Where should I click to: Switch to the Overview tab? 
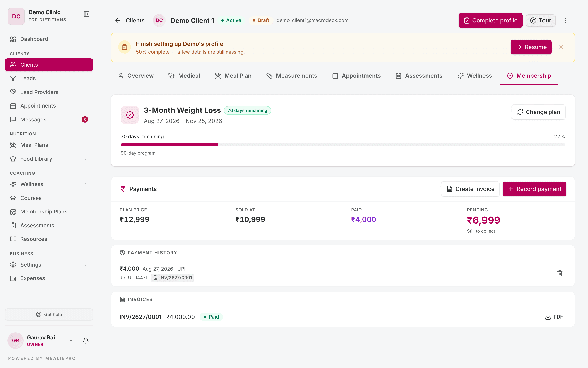click(x=136, y=76)
